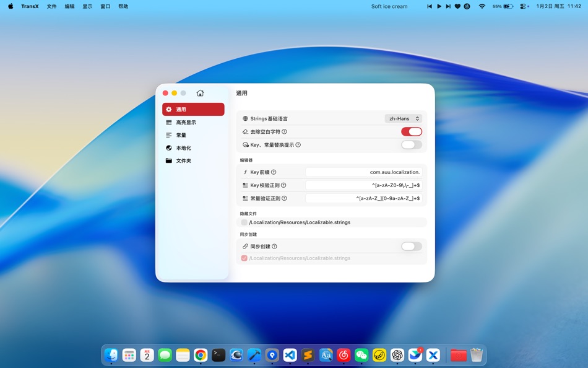Open the 常量 section via its list icon
This screenshot has width=588, height=368.
pos(168,135)
